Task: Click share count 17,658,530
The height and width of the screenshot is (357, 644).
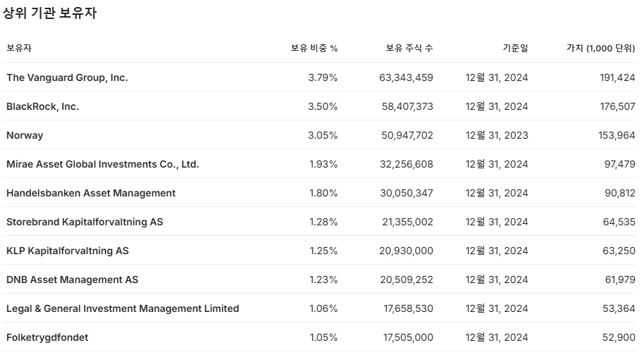Action: pos(408,308)
